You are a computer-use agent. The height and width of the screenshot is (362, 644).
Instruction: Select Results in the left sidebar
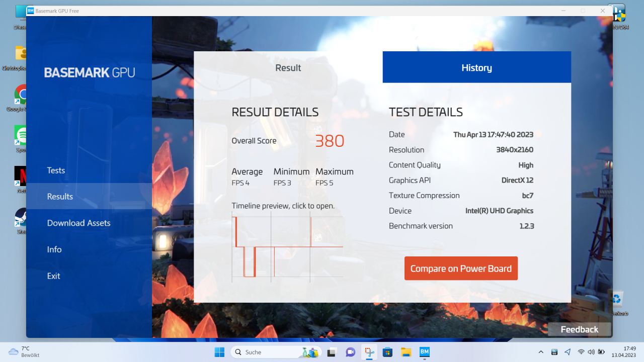click(60, 197)
